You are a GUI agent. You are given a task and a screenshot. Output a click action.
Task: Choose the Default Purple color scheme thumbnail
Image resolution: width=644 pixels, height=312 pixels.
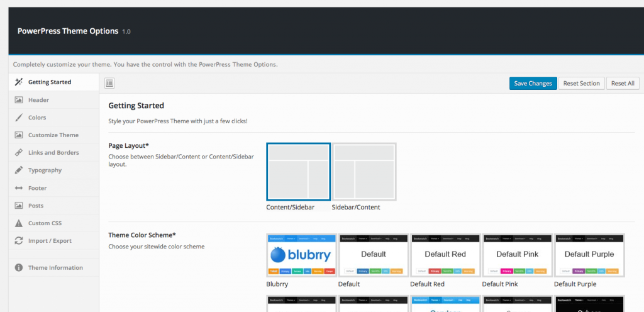click(x=589, y=255)
